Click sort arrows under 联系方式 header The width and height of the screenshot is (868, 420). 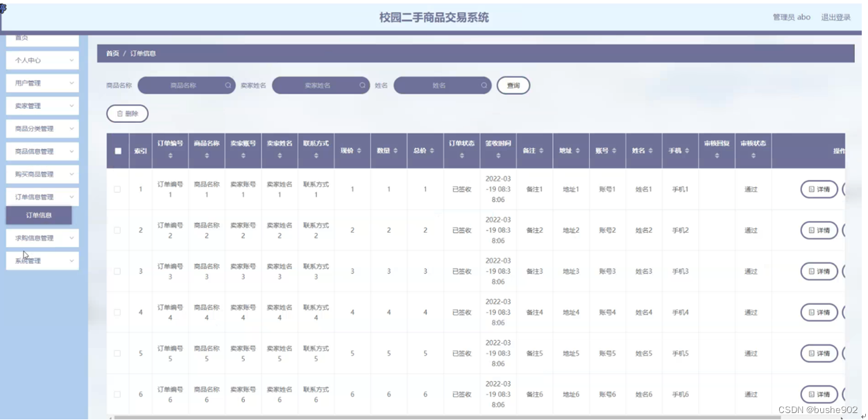tap(316, 156)
